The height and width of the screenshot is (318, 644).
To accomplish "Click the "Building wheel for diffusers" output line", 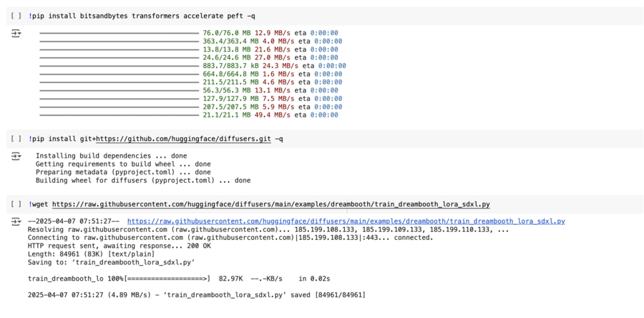I will point(143,180).
